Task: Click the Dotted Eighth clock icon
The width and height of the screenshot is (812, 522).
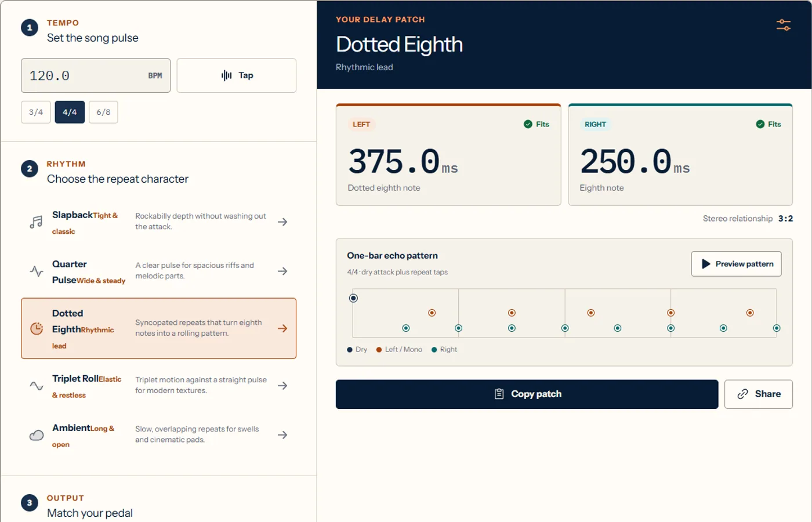Action: click(37, 329)
